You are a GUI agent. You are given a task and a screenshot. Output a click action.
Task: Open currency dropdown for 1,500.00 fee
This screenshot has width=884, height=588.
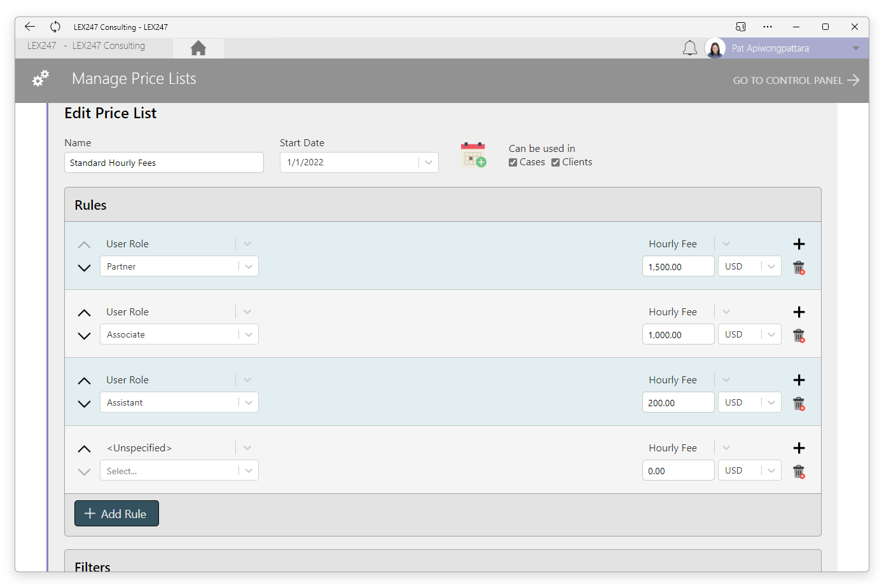tap(750, 266)
